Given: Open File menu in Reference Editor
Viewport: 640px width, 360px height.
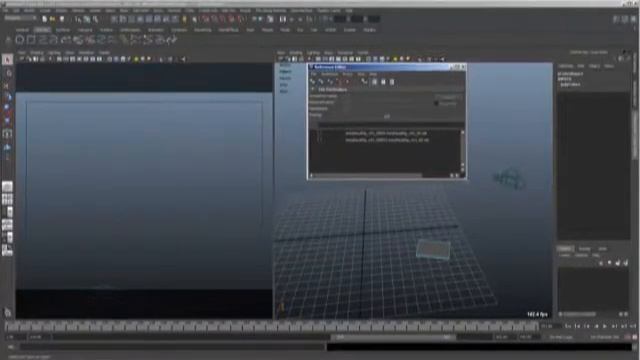Looking at the screenshot, I should [x=313, y=74].
